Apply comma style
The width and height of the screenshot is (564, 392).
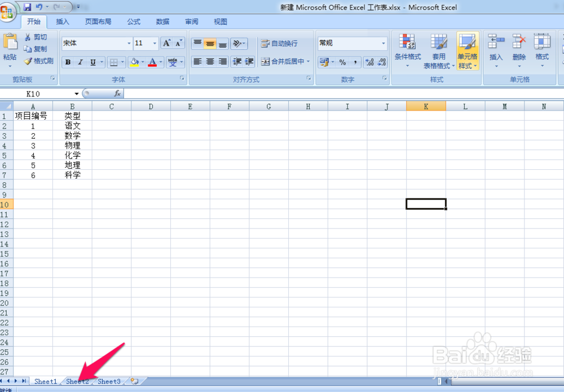pyautogui.click(x=355, y=62)
